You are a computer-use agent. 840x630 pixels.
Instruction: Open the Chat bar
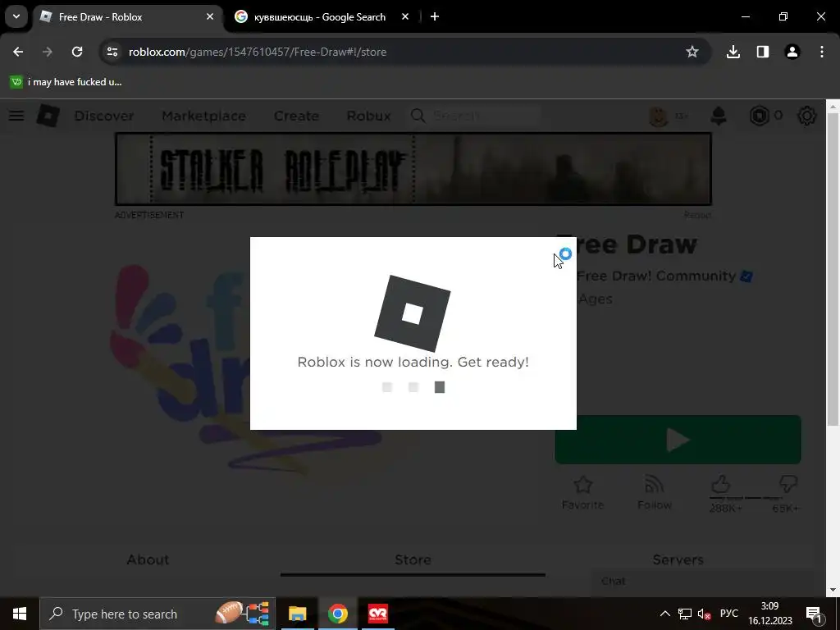click(x=702, y=582)
